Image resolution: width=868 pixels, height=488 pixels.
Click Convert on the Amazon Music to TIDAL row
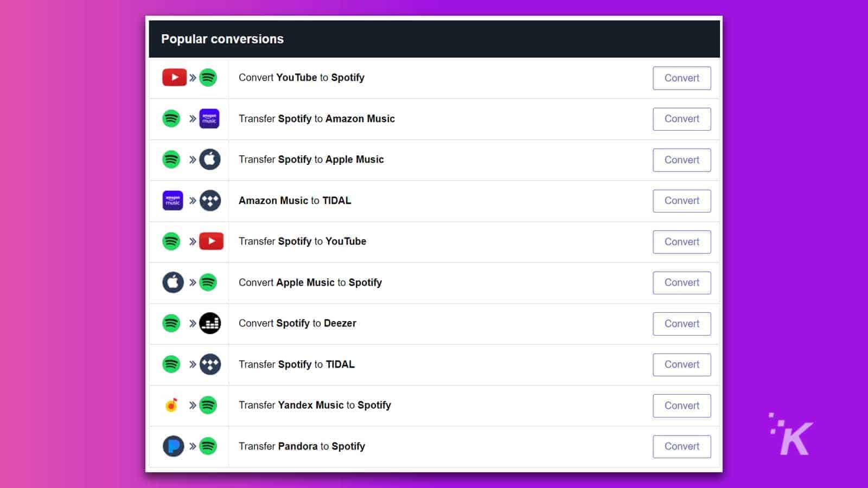coord(681,201)
